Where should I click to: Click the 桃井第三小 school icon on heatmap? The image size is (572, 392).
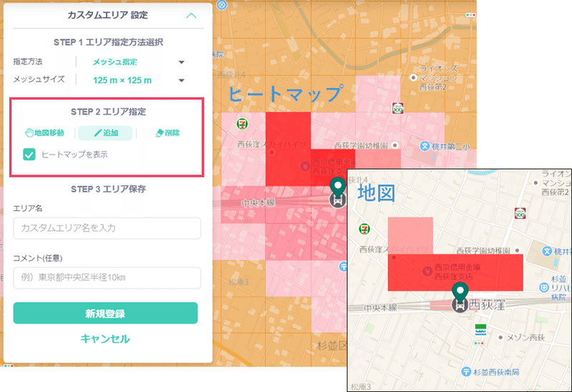pyautogui.click(x=425, y=147)
